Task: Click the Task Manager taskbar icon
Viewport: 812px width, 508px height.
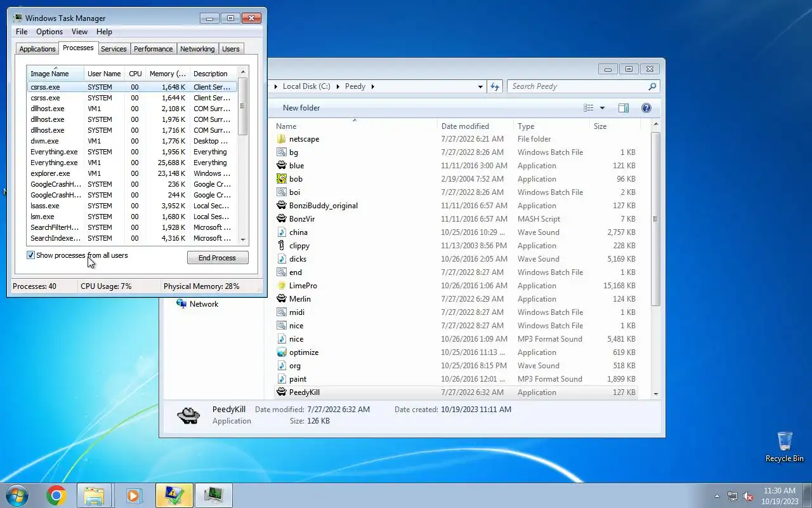Action: click(x=214, y=495)
